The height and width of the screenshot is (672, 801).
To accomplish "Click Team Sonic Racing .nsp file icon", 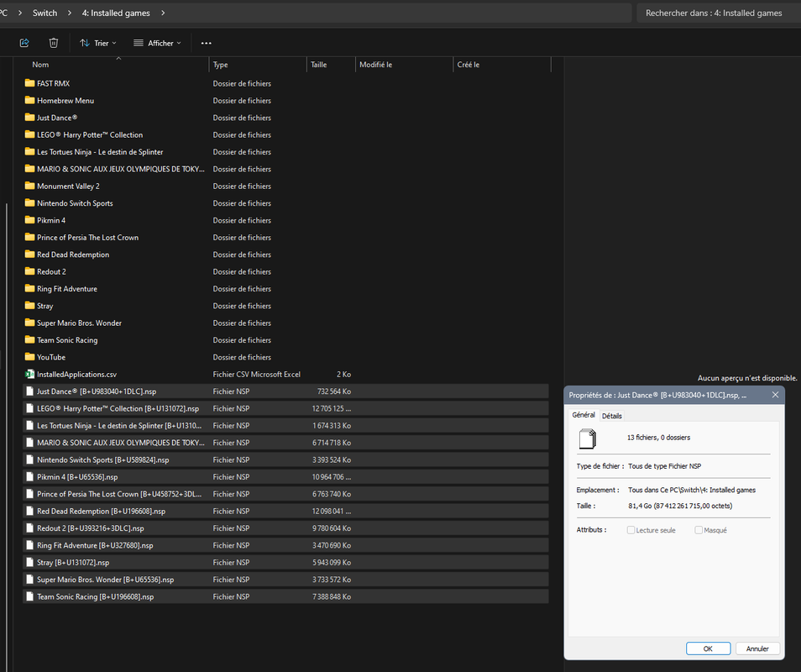I will coord(29,597).
